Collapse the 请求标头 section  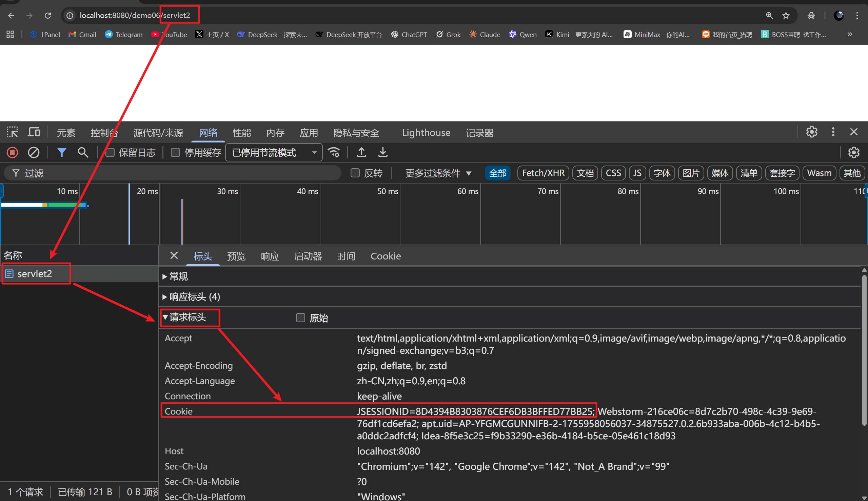(x=190, y=317)
